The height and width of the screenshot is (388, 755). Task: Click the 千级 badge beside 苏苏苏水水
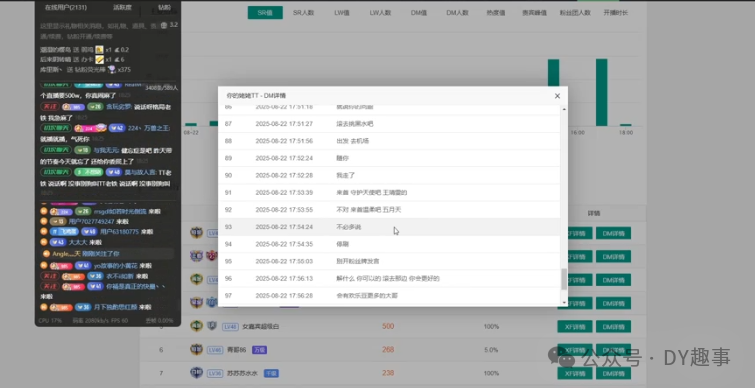(x=271, y=373)
